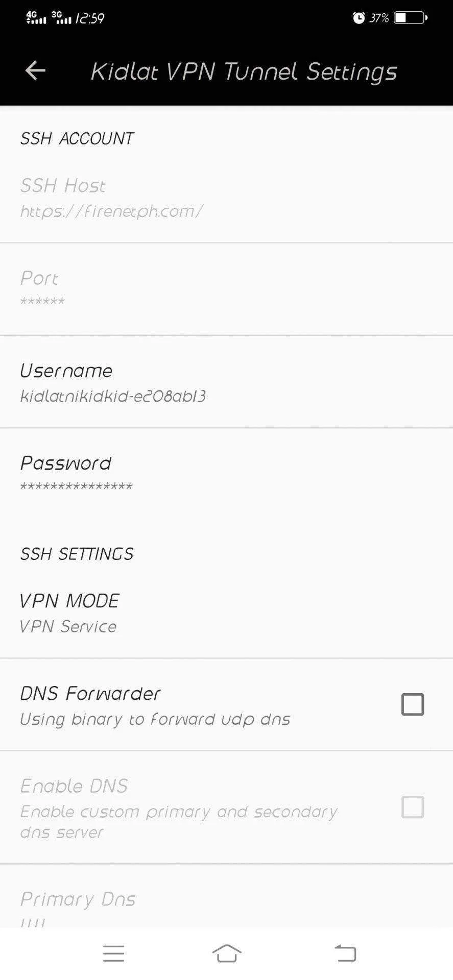
Task: Tap the DNS Forwarder description text
Action: click(155, 719)
